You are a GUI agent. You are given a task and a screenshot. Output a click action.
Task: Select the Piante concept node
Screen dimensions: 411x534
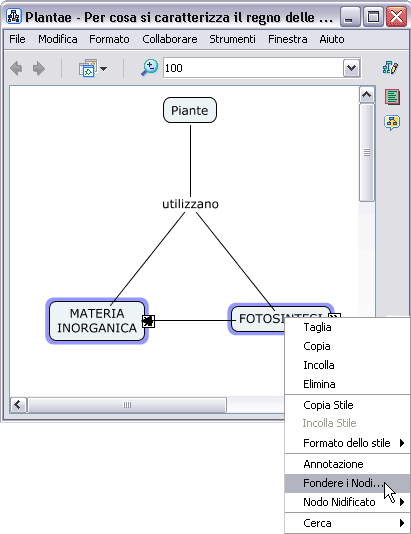point(190,110)
